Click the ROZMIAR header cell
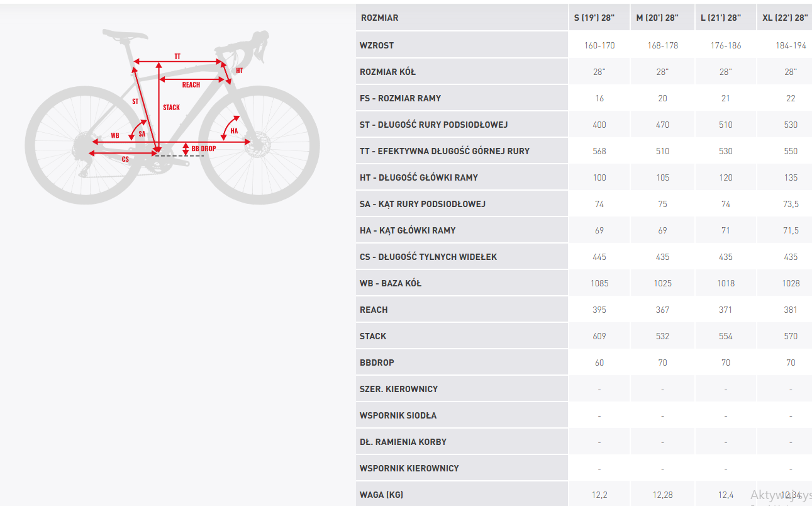The width and height of the screenshot is (812, 506). point(380,18)
